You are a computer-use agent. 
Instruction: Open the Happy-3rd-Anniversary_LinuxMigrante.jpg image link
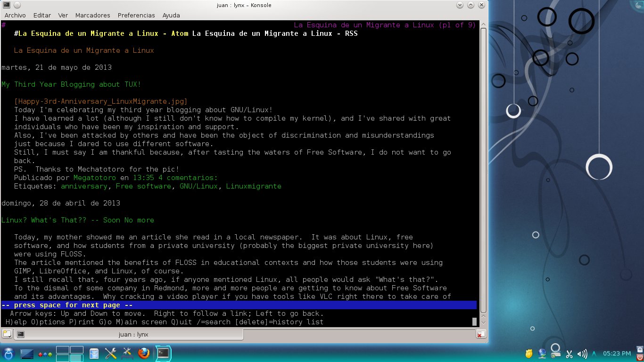[101, 101]
